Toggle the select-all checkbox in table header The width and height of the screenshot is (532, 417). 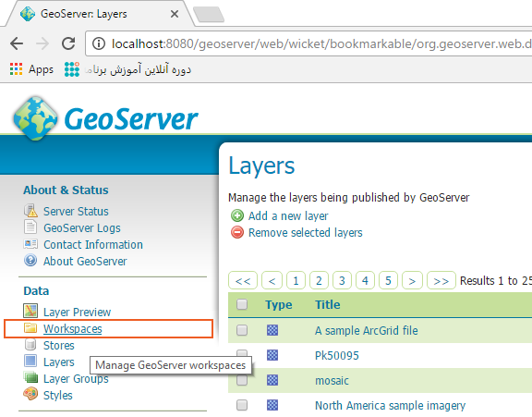point(242,304)
